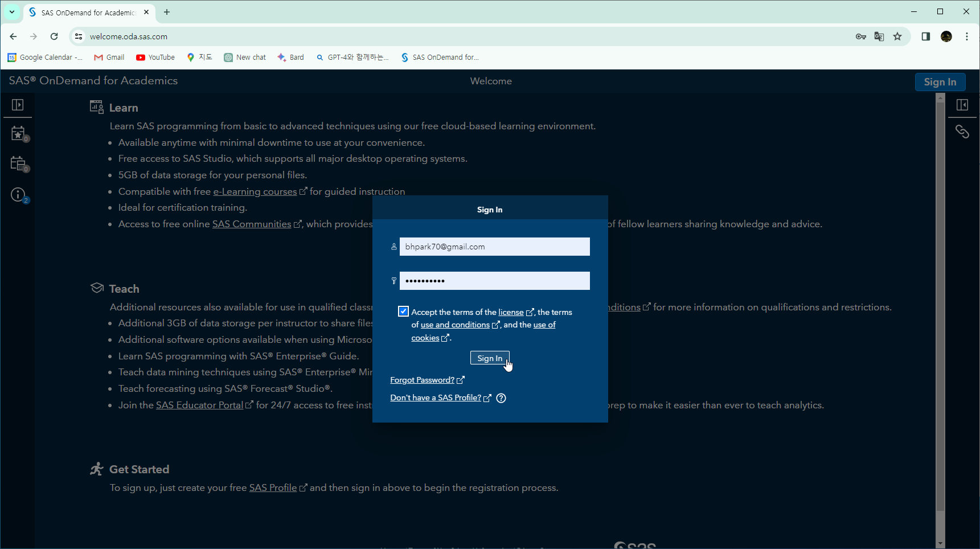Open the GPT-4 bookmark
Screen dimensions: 980x549
coord(352,57)
